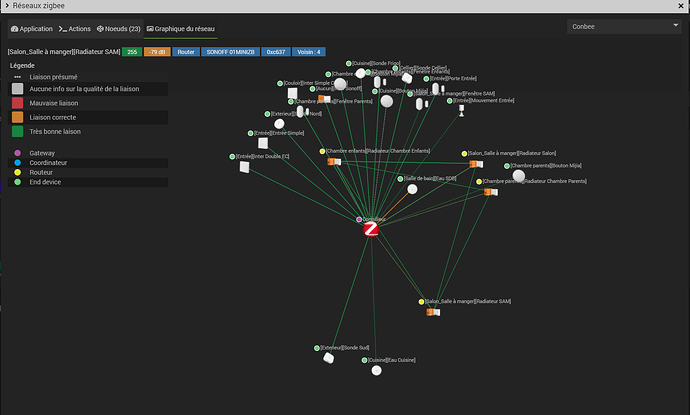
Task: Collapse the Réseaux zigbee title chevron
Action: point(7,5)
